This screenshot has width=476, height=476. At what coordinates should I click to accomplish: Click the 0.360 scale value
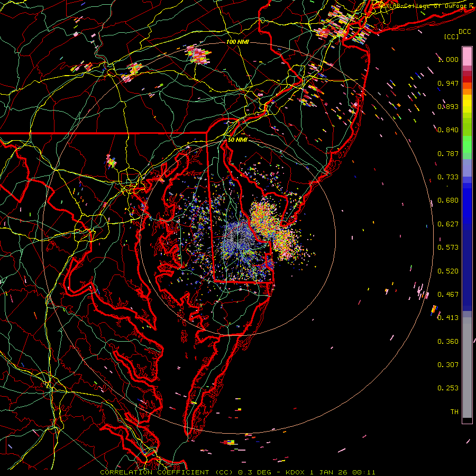(x=448, y=342)
